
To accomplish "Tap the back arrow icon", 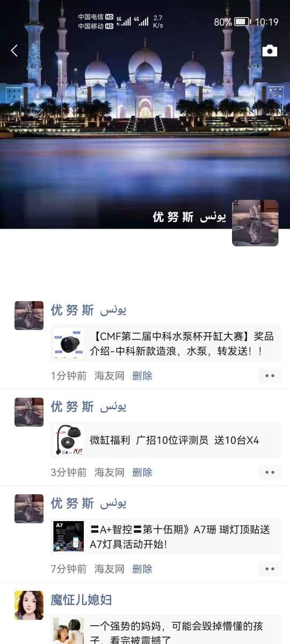I will coord(15,50).
